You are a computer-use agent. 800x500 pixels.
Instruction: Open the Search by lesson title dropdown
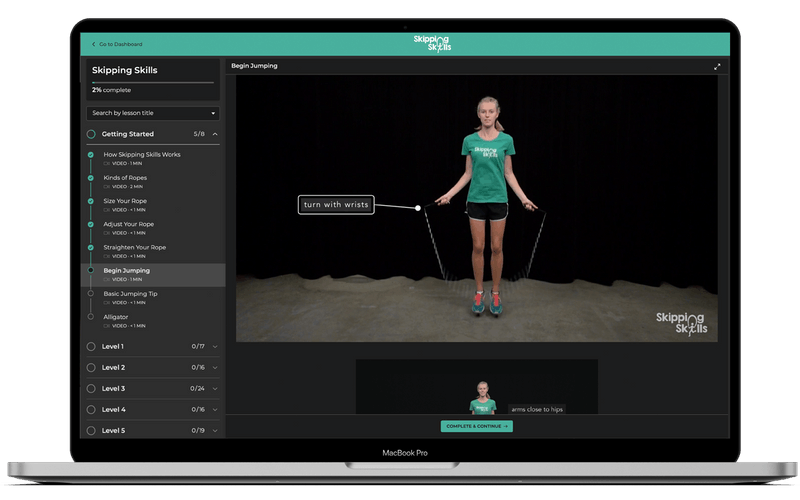click(x=153, y=113)
